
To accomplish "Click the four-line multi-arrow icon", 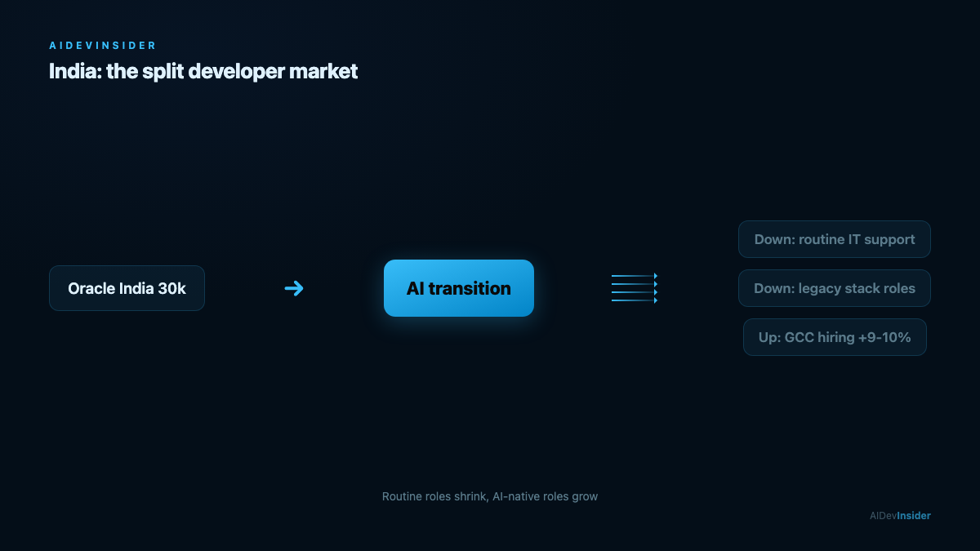I will 635,288.
